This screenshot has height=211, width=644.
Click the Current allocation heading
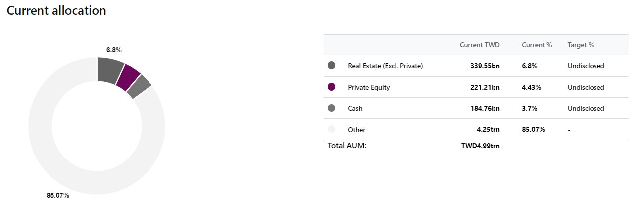(x=56, y=10)
